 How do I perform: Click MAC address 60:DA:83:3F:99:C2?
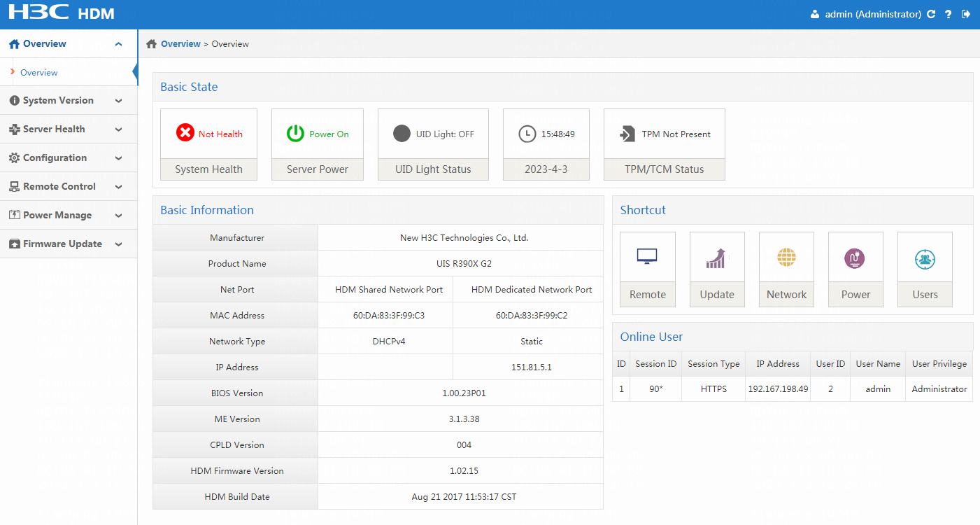point(532,316)
